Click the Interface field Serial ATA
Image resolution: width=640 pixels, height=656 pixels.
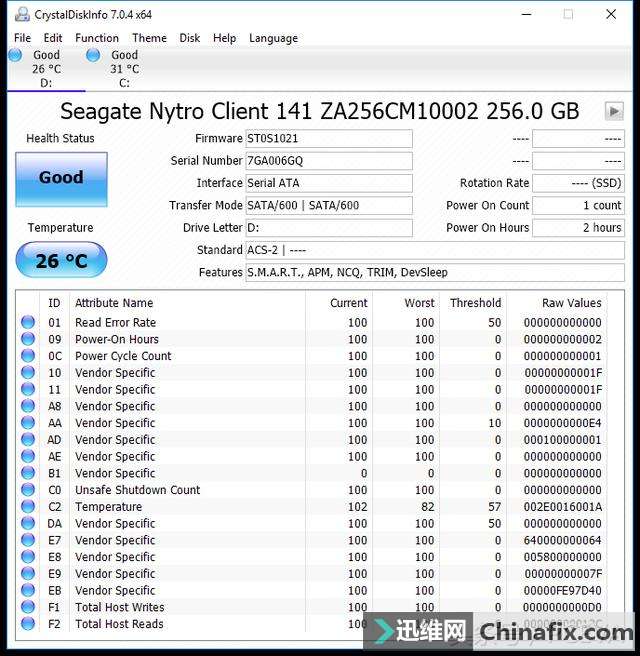(x=329, y=183)
